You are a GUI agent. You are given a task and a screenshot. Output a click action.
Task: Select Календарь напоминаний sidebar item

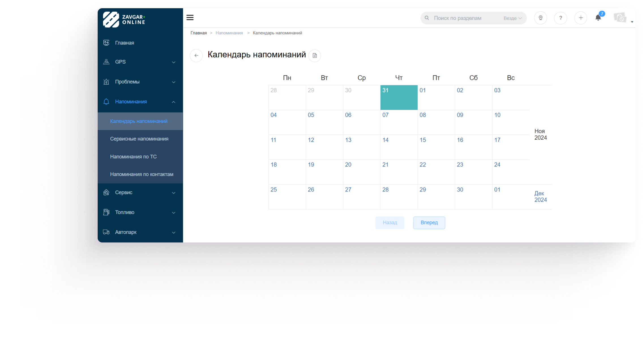tap(140, 121)
